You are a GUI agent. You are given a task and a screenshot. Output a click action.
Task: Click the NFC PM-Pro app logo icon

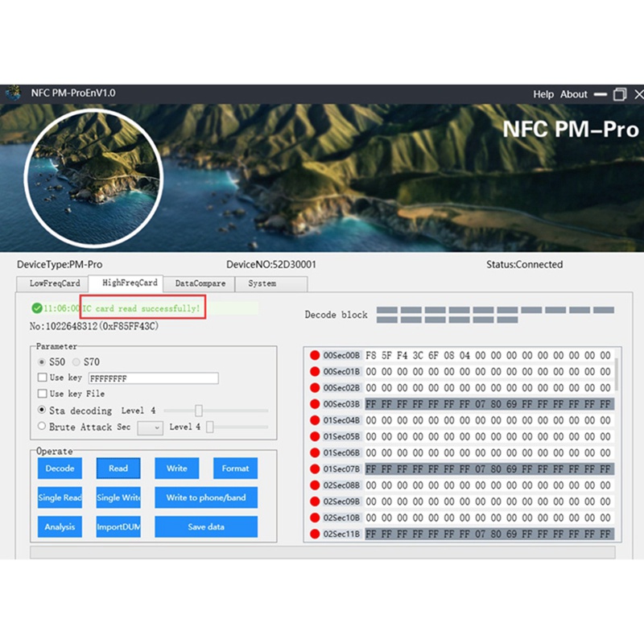click(x=13, y=93)
